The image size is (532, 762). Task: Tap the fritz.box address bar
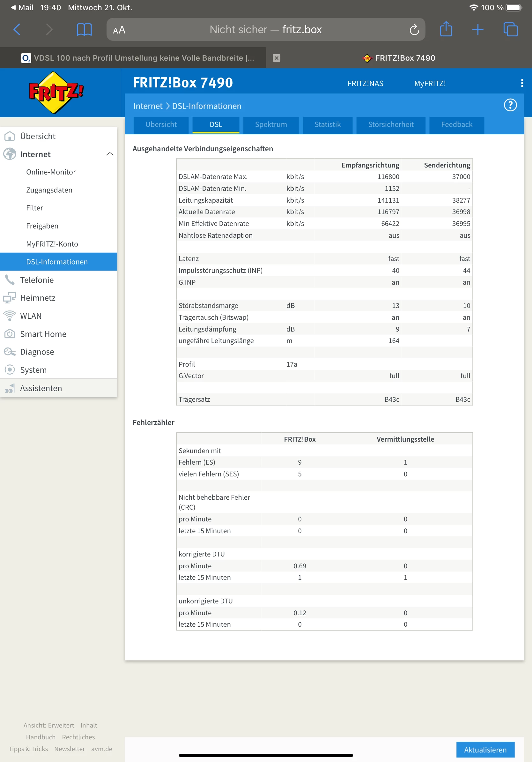[x=266, y=30]
